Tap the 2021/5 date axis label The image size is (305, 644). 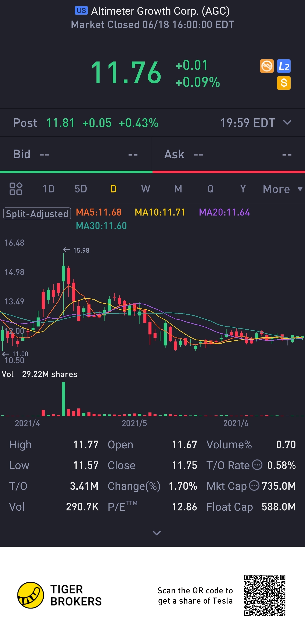134,423
